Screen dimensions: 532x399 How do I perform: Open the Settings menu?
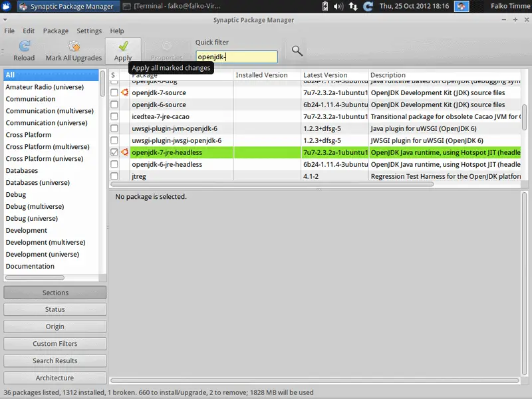[89, 31]
